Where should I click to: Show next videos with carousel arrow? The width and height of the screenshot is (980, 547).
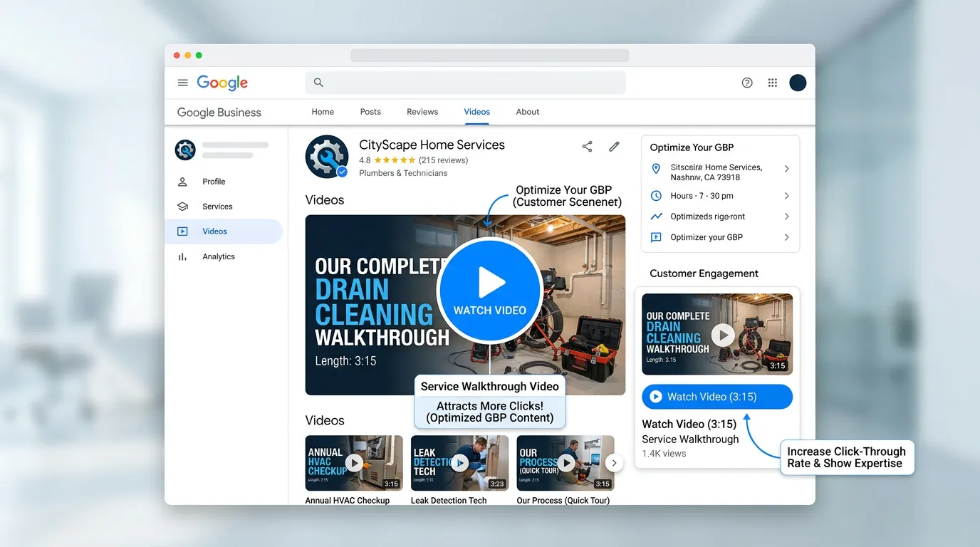coord(614,463)
